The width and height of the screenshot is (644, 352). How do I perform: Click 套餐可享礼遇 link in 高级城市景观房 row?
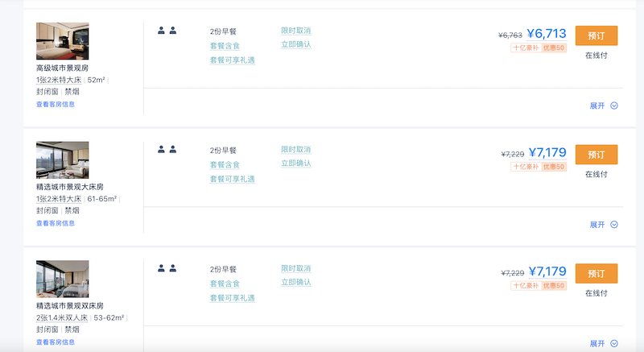[233, 60]
